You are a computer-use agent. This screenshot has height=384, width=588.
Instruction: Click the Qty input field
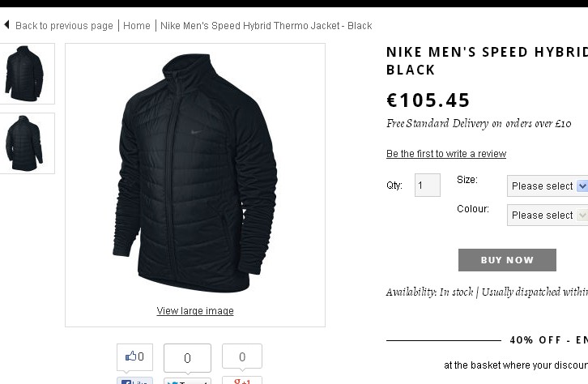[427, 186]
